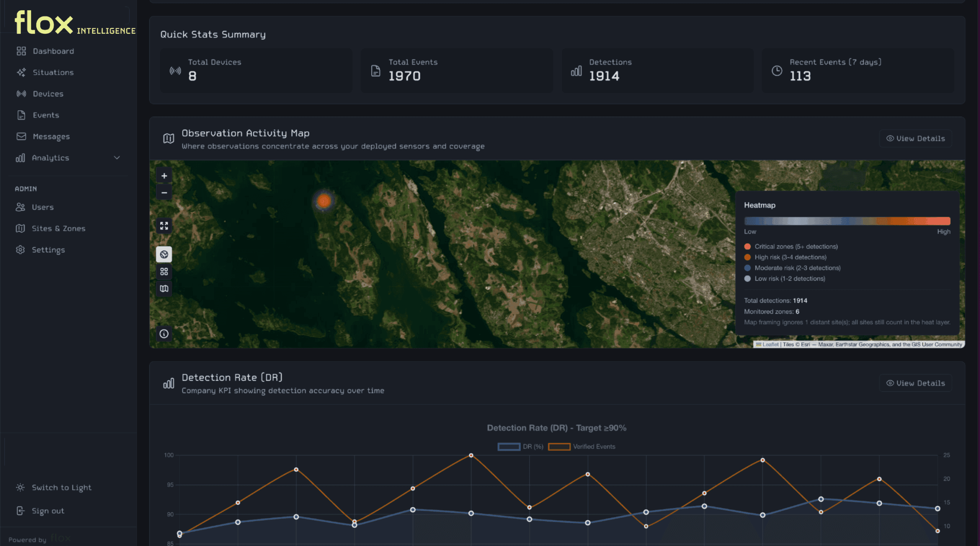Click the Detection Rate header chart icon
This screenshot has width=980, height=546.
(169, 383)
